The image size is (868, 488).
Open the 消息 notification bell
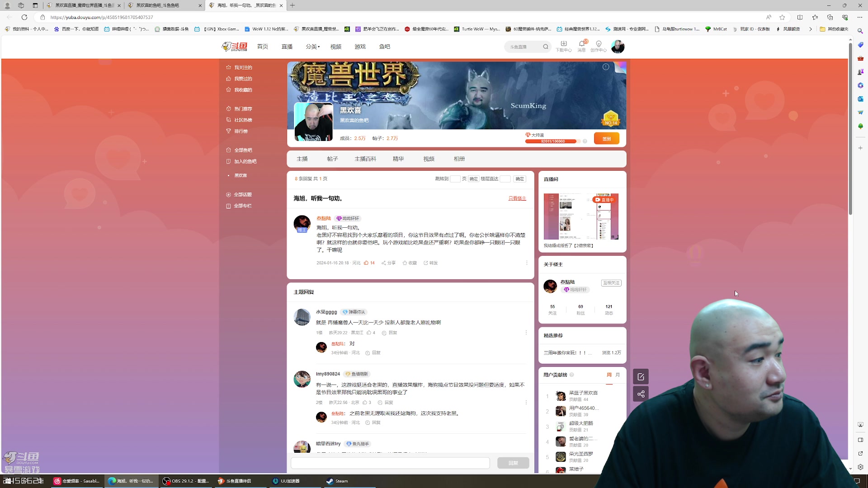point(581,44)
